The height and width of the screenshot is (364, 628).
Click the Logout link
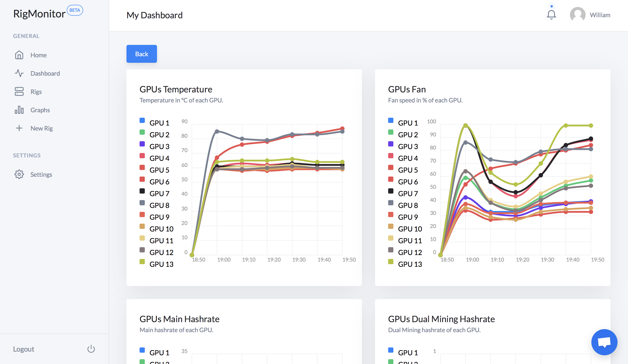[24, 349]
